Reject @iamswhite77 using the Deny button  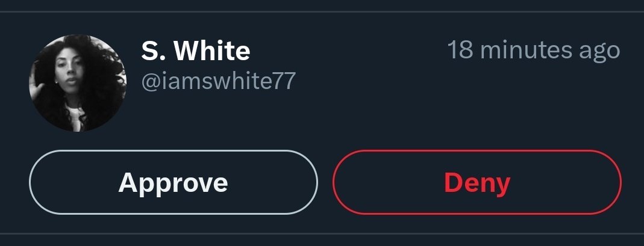(x=477, y=182)
